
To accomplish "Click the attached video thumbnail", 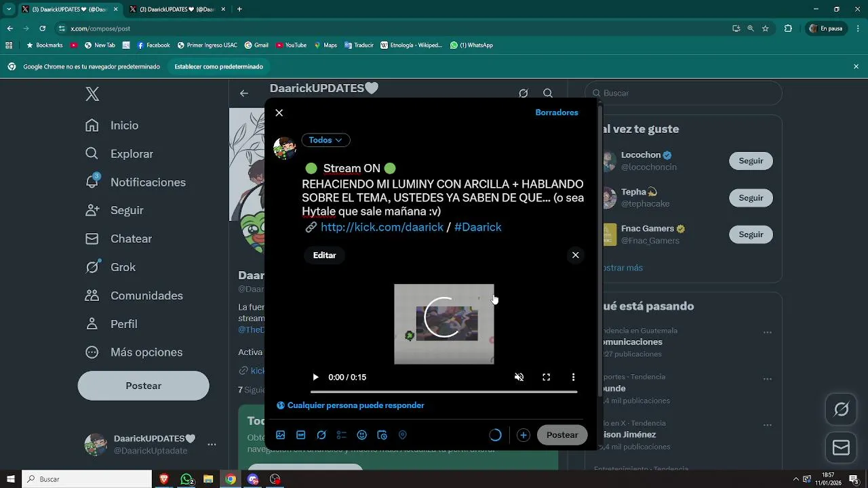I will (444, 324).
